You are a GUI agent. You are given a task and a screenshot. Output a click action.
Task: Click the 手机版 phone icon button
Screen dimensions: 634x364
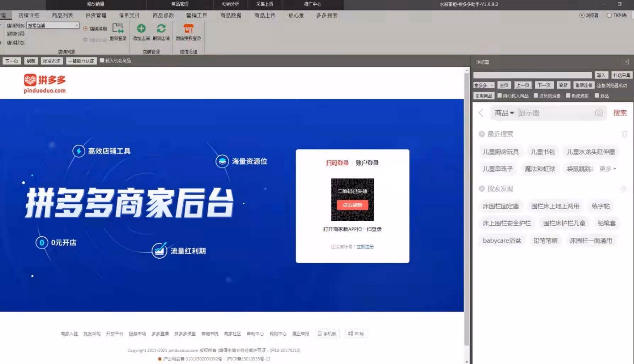click(327, 333)
